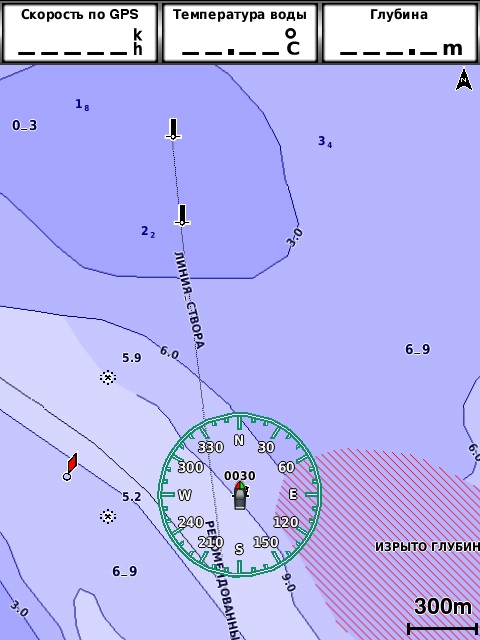Tap the 0030 heading readout
The height and width of the screenshot is (640, 480).
[240, 476]
